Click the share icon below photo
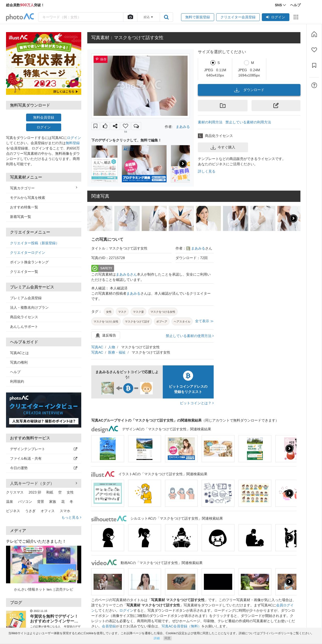The height and width of the screenshot is (644, 322). [x=115, y=126]
